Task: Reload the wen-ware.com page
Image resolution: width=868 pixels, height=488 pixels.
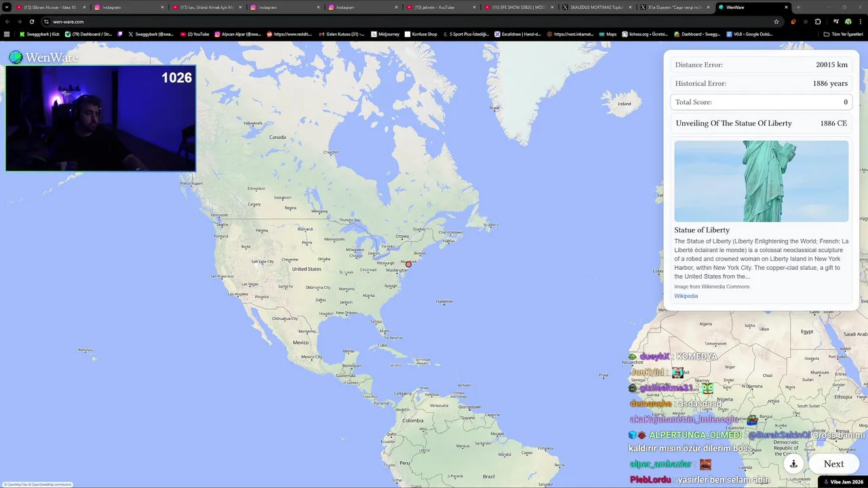Action: (31, 22)
